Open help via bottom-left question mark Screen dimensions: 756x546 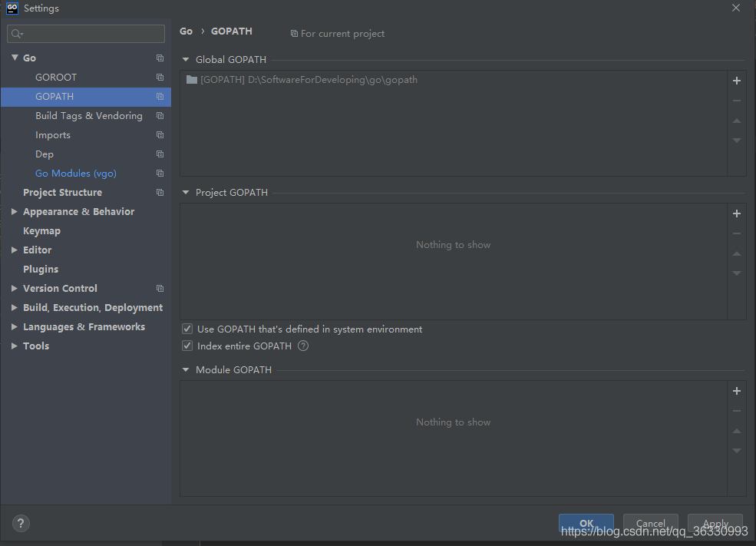coord(21,524)
